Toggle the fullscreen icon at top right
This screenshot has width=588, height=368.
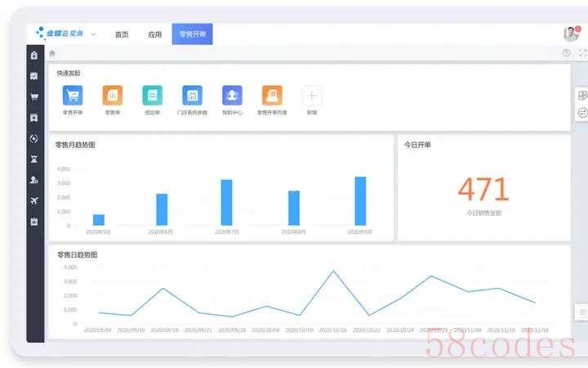583,53
